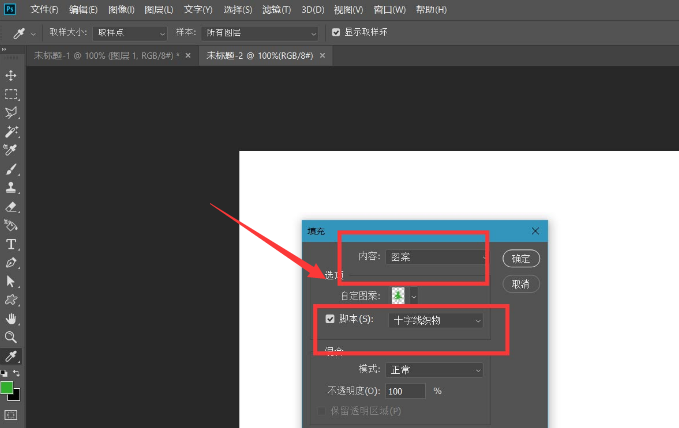
Task: Swap foreground and background colors
Action: 16,373
